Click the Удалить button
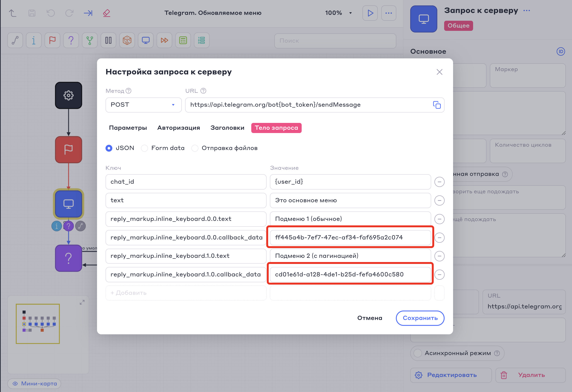 click(x=531, y=375)
